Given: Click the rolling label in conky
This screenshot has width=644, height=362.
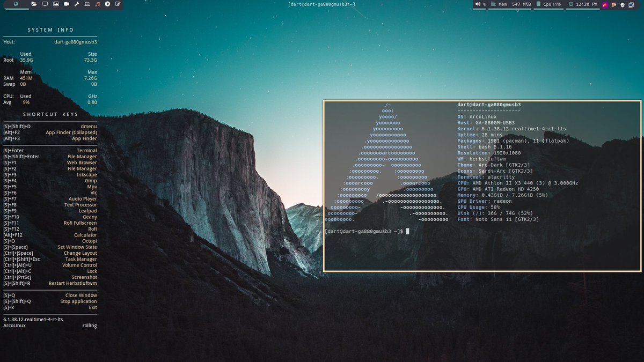Looking at the screenshot, I should pyautogui.click(x=90, y=326).
